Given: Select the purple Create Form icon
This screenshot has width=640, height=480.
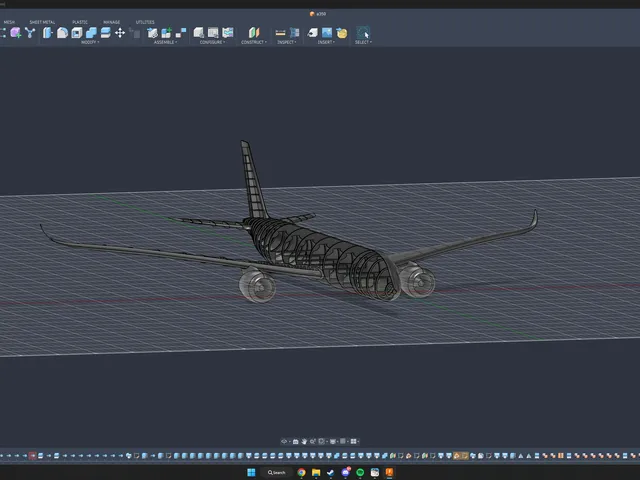Looking at the screenshot, I should click(x=16, y=33).
